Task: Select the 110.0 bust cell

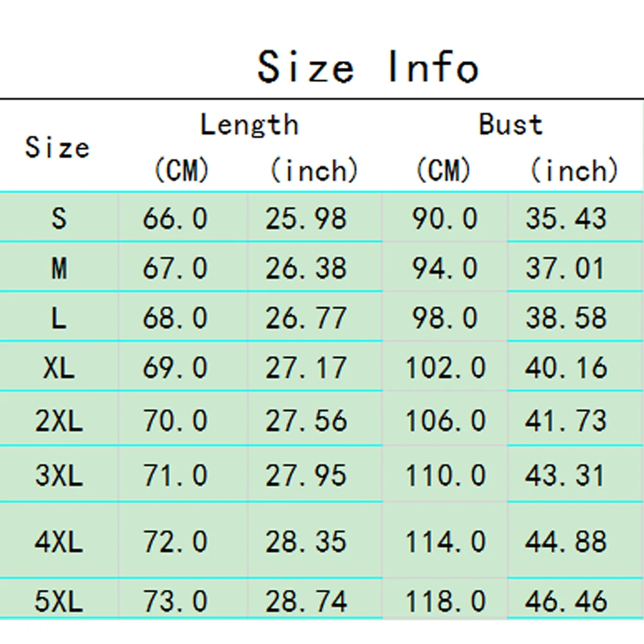Action: click(x=445, y=476)
